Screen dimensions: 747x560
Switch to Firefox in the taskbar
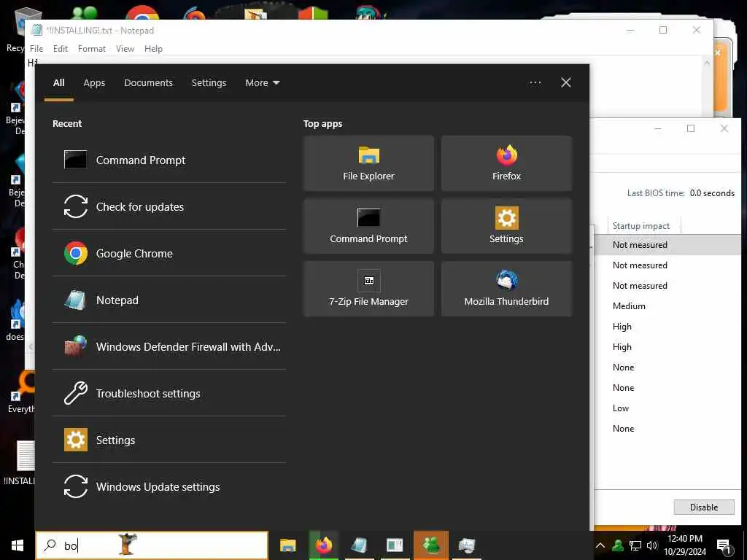coord(323,545)
